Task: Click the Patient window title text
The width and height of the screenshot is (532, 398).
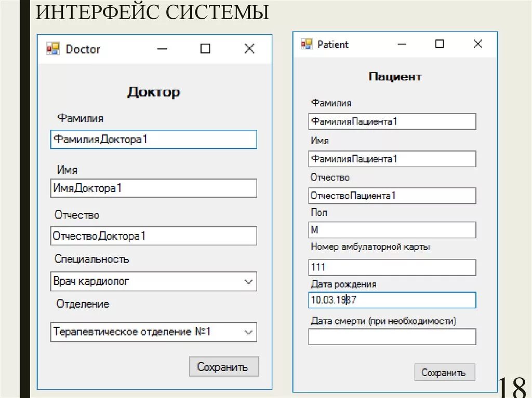Action: pos(333,45)
